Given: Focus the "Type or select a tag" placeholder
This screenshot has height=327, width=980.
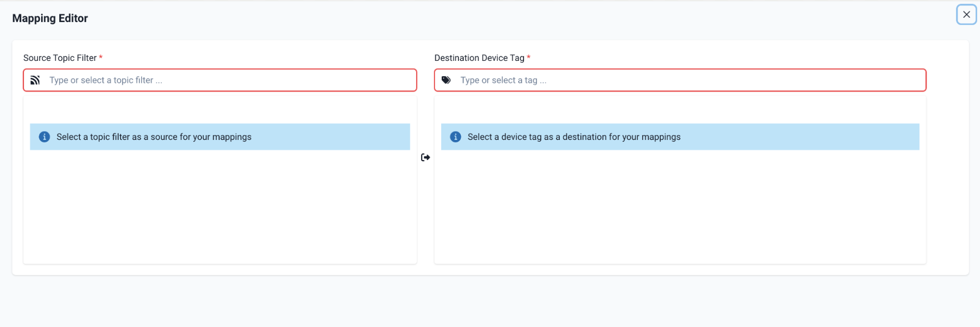Looking at the screenshot, I should point(503,80).
